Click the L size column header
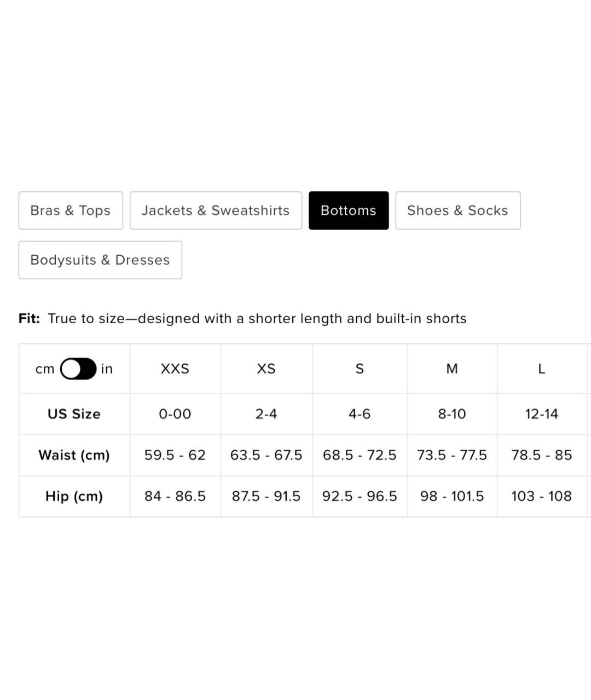 pos(542,369)
